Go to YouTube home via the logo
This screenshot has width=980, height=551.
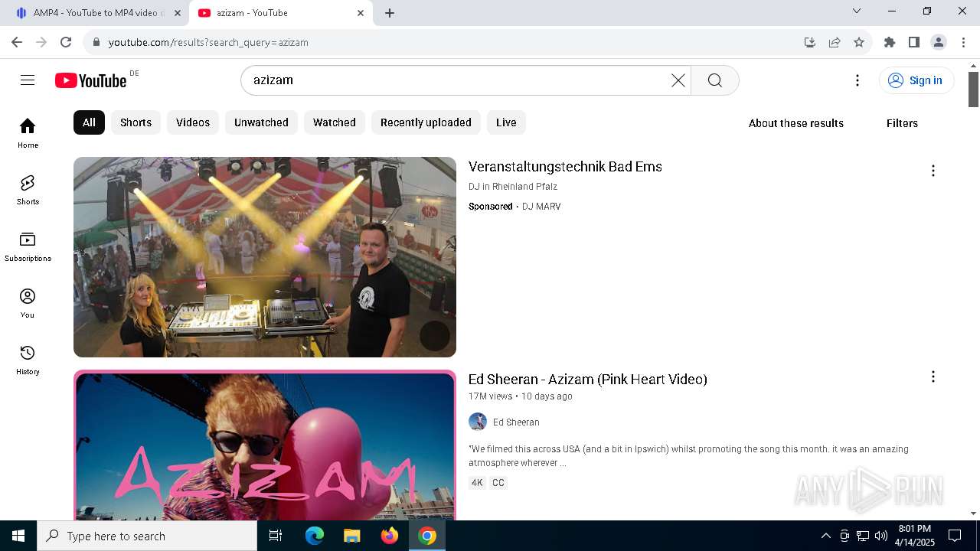coord(91,80)
